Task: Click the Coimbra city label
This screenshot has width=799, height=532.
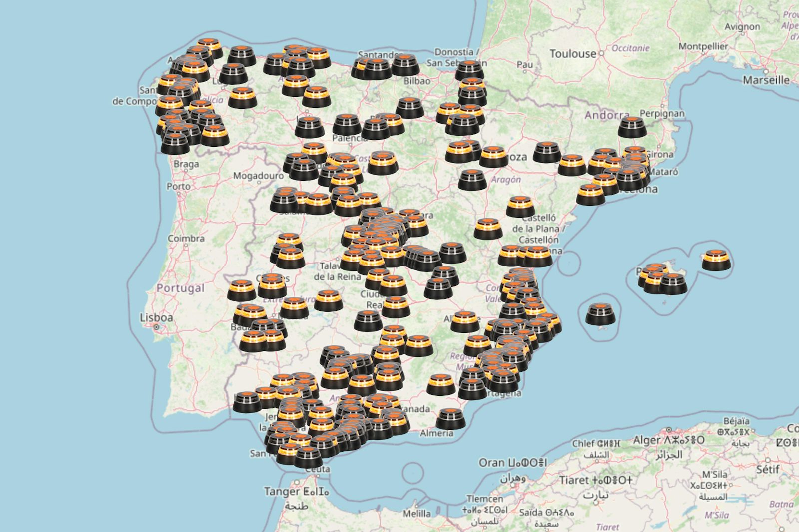Action: click(186, 239)
